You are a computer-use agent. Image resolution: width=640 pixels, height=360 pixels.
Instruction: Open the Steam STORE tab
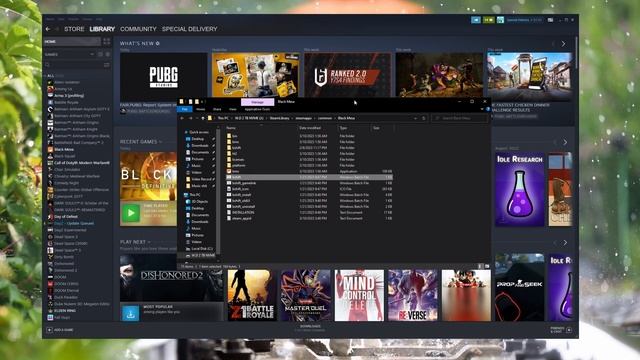tap(74, 29)
